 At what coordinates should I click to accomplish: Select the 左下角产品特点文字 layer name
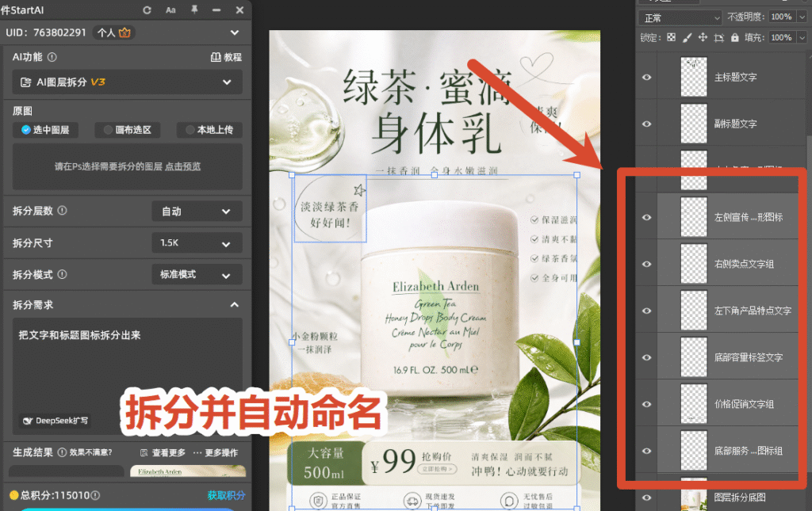point(753,311)
